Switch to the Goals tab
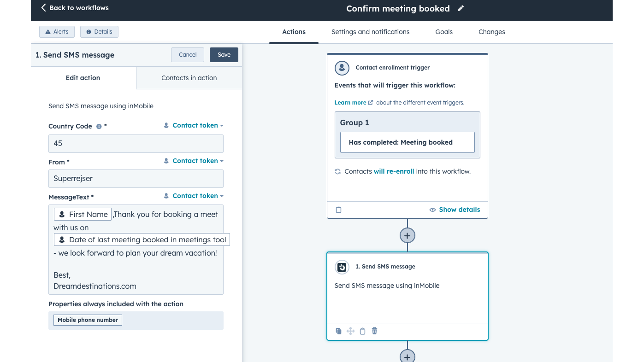The height and width of the screenshot is (362, 644). [444, 32]
